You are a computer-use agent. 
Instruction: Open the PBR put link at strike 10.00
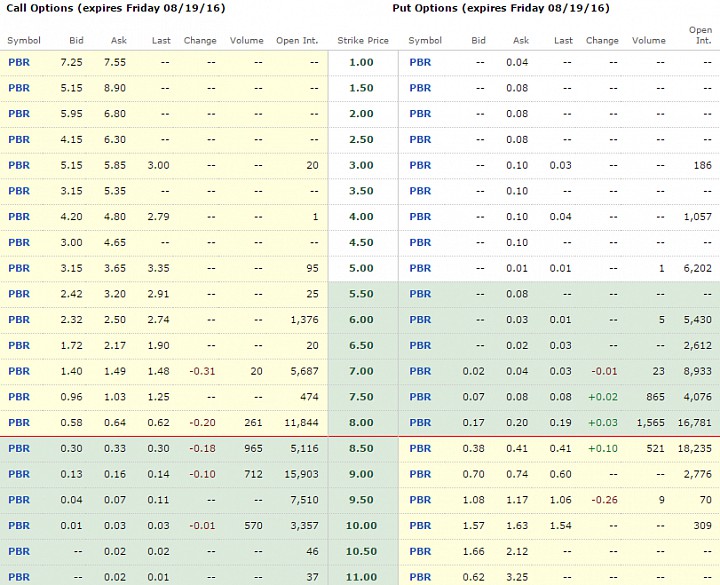click(x=420, y=525)
